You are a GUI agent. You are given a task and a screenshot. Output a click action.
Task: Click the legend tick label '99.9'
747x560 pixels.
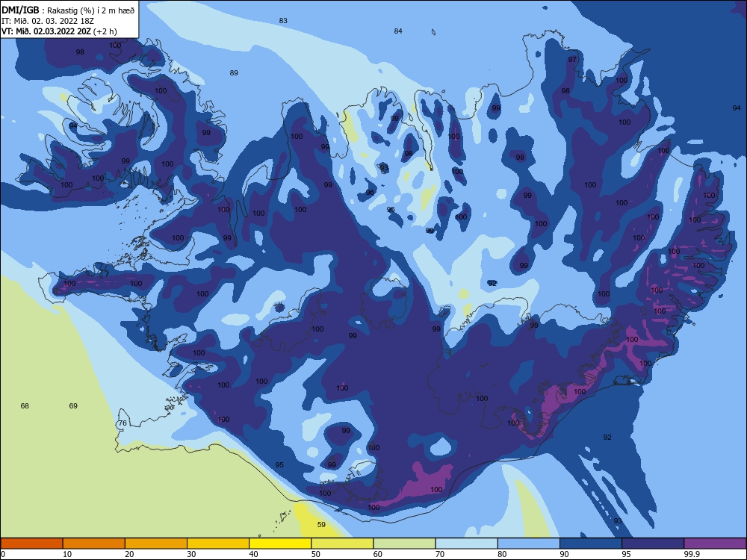pyautogui.click(x=692, y=554)
